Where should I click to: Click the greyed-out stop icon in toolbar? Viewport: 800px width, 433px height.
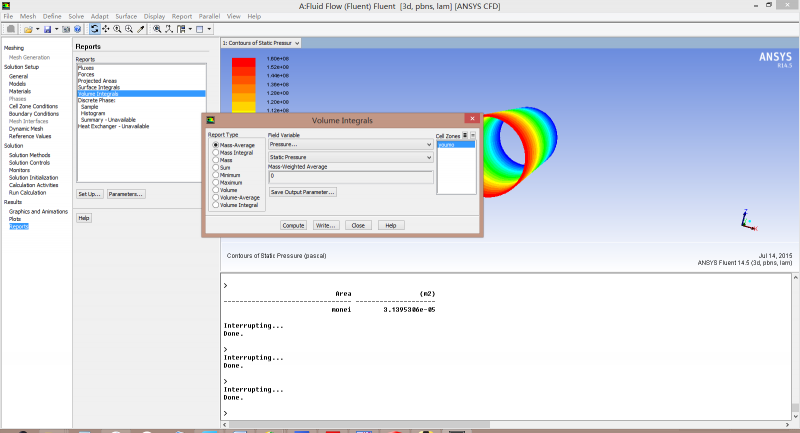[x=11, y=29]
